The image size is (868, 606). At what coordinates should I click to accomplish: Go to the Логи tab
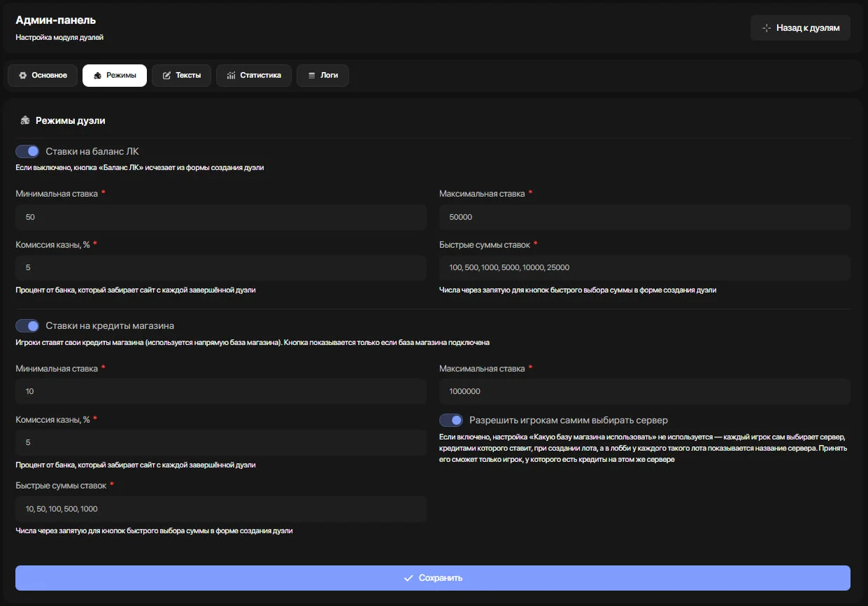coord(322,76)
